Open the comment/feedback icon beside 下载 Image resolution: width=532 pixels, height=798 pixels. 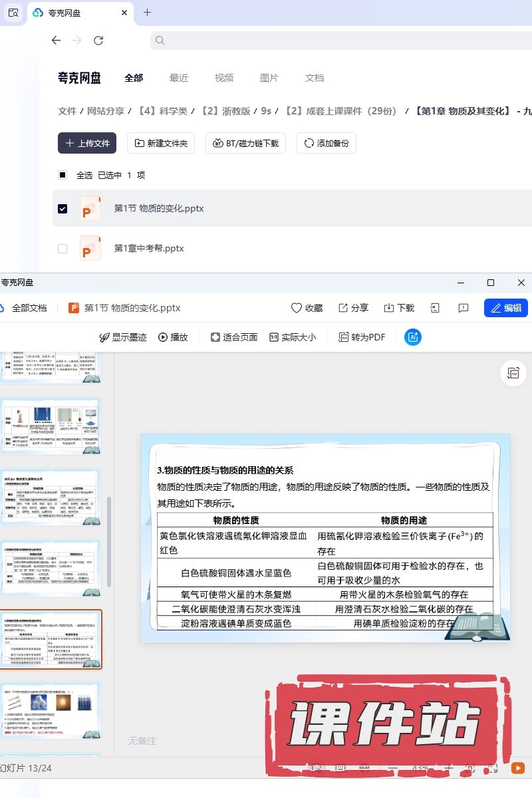[464, 308]
